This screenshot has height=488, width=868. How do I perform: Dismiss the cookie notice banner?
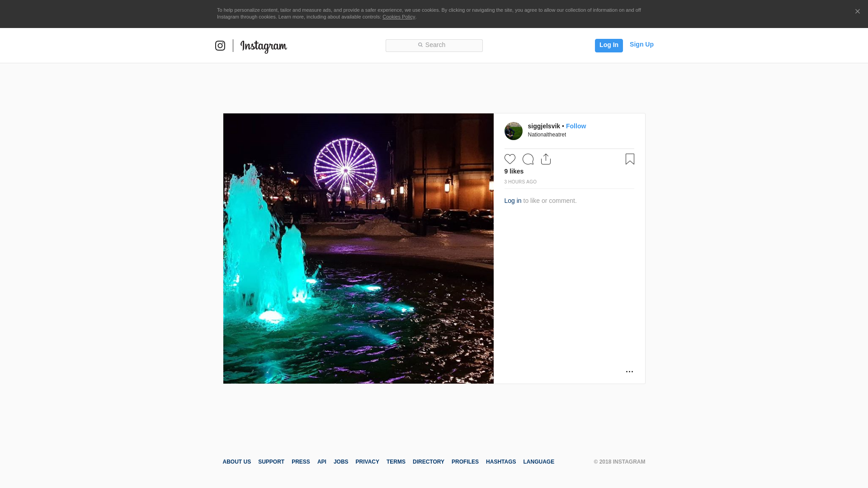(857, 12)
